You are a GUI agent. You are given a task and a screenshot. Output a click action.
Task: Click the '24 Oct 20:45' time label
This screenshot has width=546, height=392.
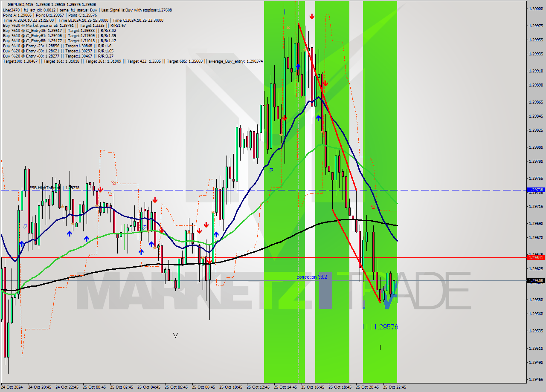(x=40, y=387)
